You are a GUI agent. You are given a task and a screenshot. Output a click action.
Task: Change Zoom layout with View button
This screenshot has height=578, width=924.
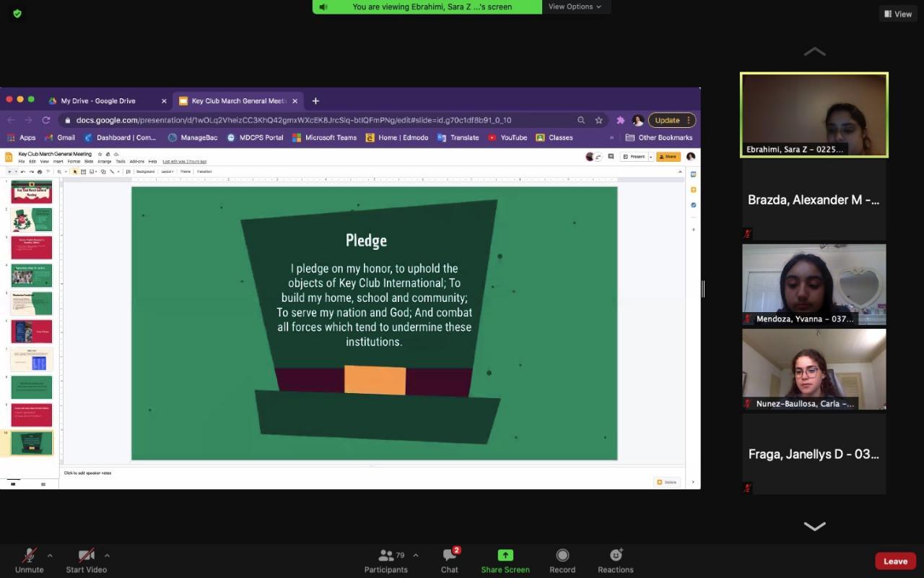point(897,14)
